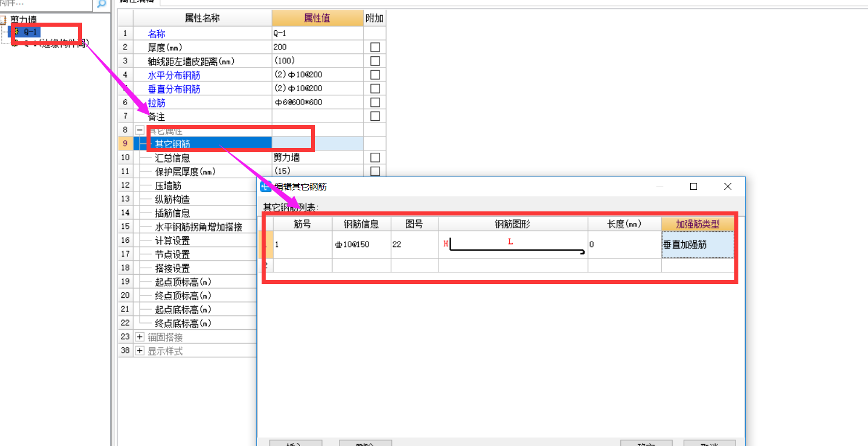Click the component search field

pos(46,3)
